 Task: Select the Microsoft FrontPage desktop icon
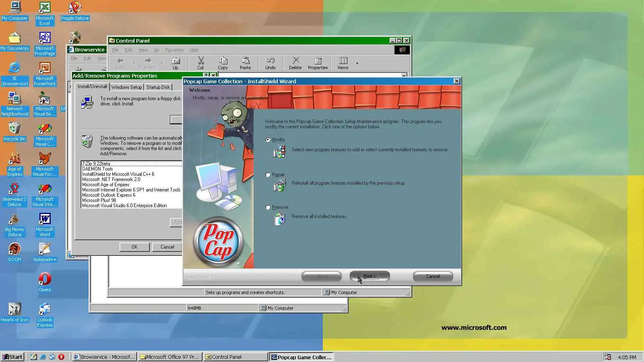coord(45,43)
